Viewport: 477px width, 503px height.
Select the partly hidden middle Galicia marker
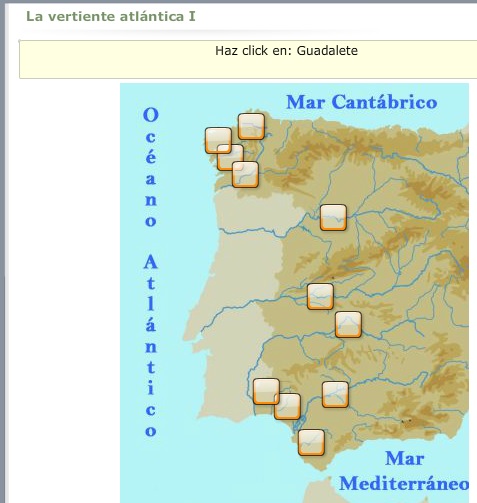pos(230,157)
